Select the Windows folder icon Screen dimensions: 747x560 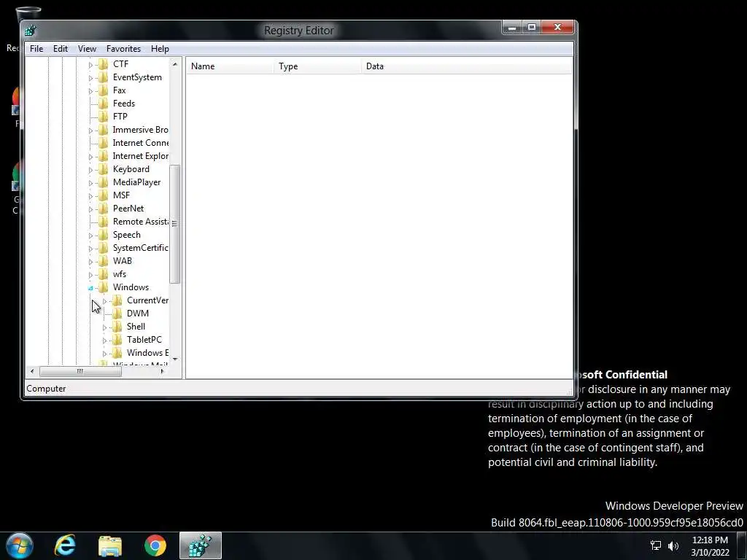click(x=103, y=287)
